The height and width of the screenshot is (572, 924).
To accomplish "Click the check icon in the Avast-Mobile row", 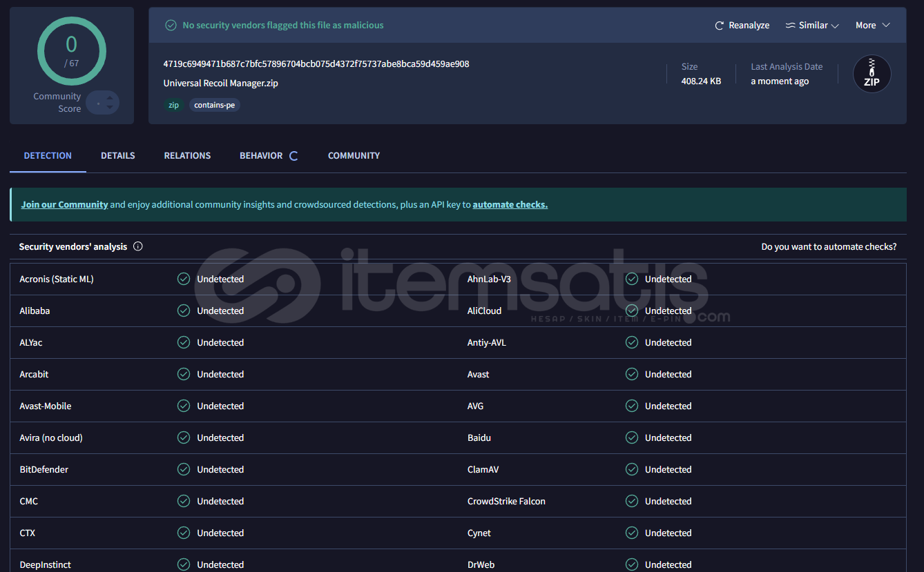I will (184, 406).
